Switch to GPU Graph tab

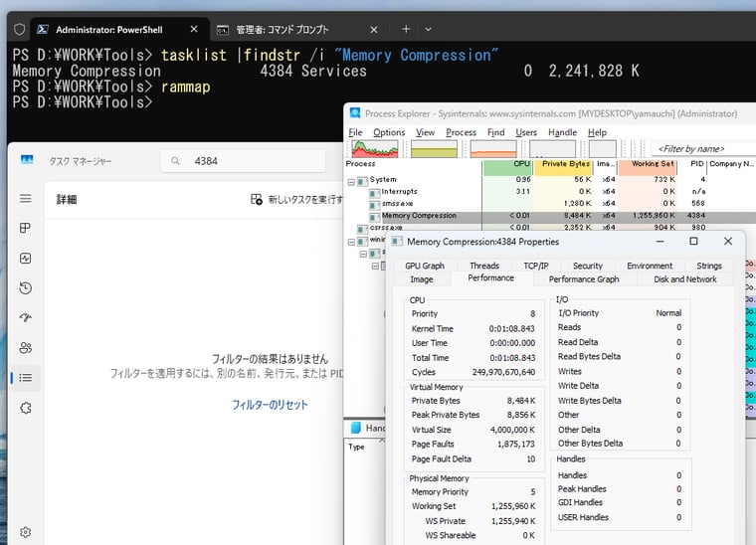point(425,266)
